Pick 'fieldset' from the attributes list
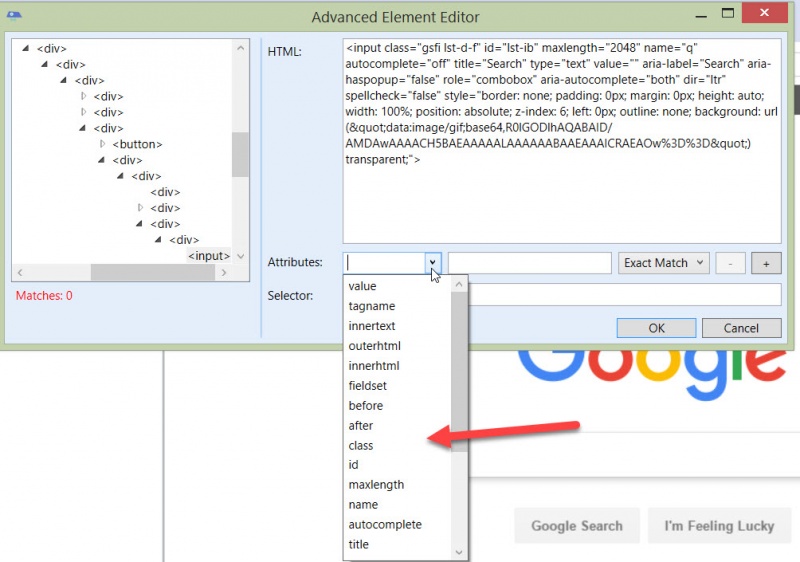Screen dimensions: 800x562 coord(367,386)
